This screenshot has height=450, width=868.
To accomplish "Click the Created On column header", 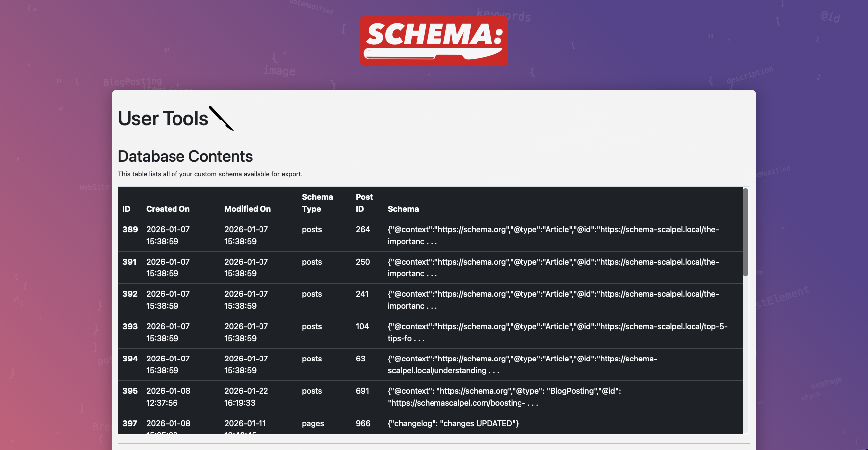I will [x=168, y=209].
